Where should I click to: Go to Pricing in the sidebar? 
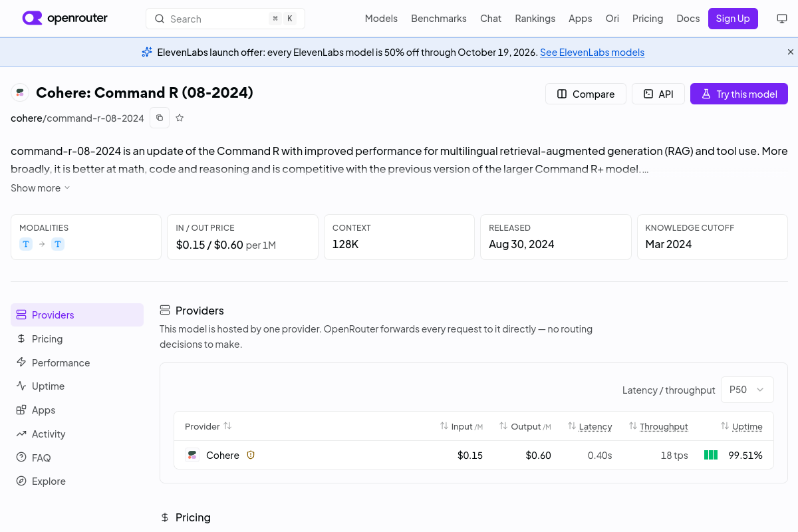[77, 339]
